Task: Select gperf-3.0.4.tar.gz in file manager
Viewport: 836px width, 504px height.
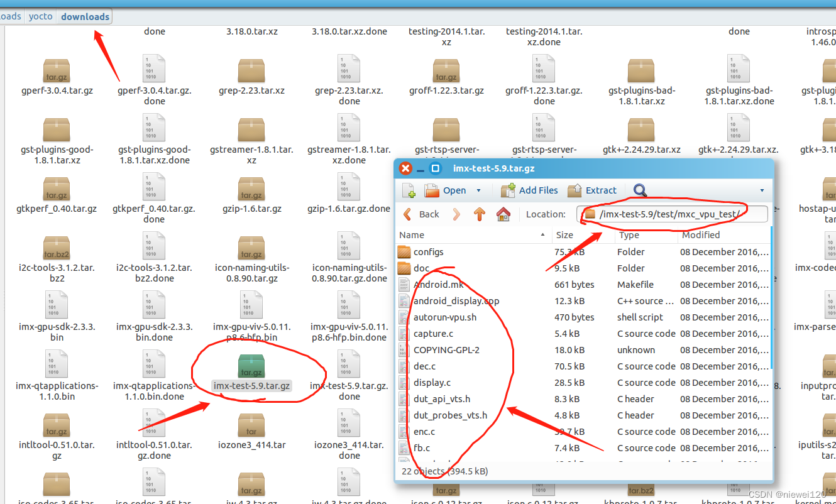Action: click(x=57, y=77)
